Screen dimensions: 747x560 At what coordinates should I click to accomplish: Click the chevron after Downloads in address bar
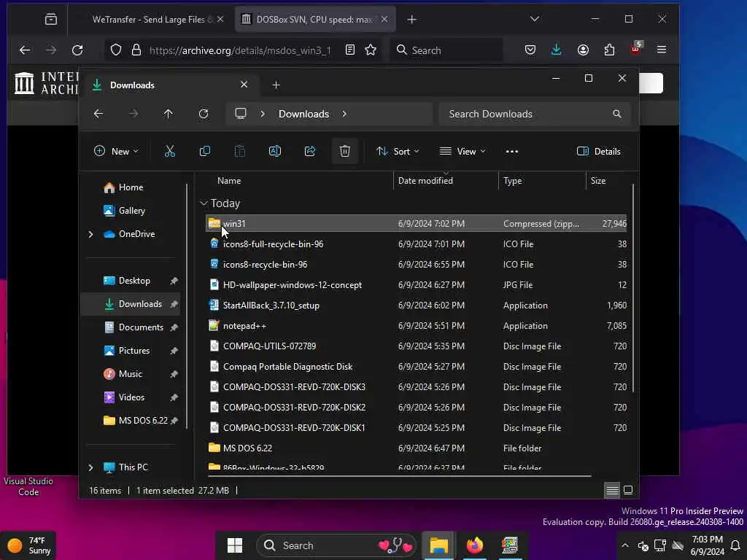point(344,114)
